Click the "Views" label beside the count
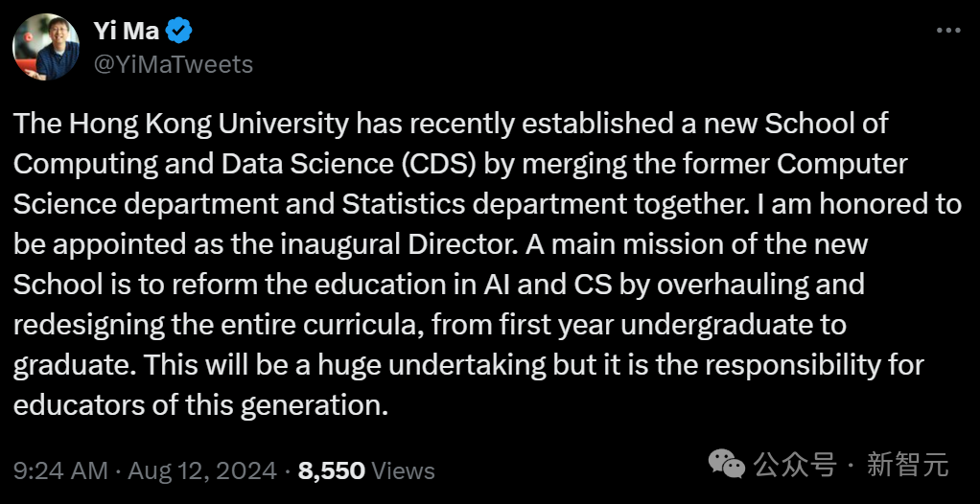The width and height of the screenshot is (980, 504). (403, 470)
